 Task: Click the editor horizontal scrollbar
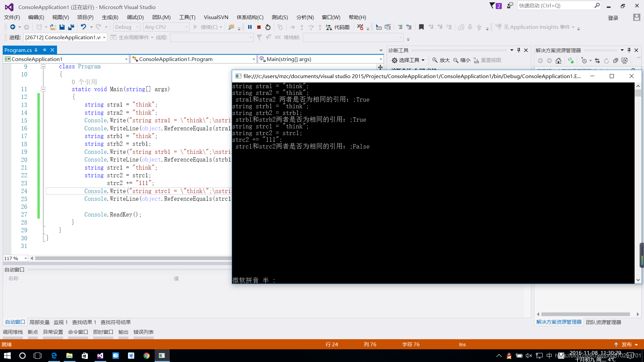133,258
